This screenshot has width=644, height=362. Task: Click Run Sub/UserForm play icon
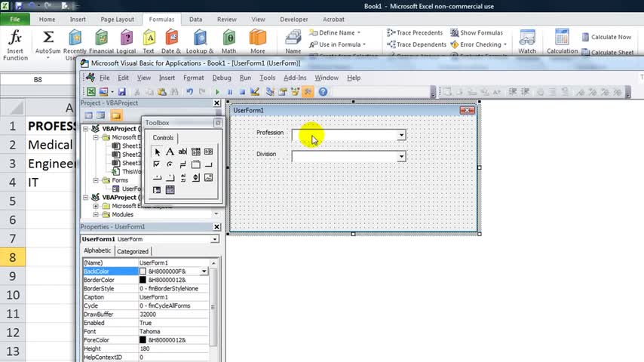pos(218,92)
